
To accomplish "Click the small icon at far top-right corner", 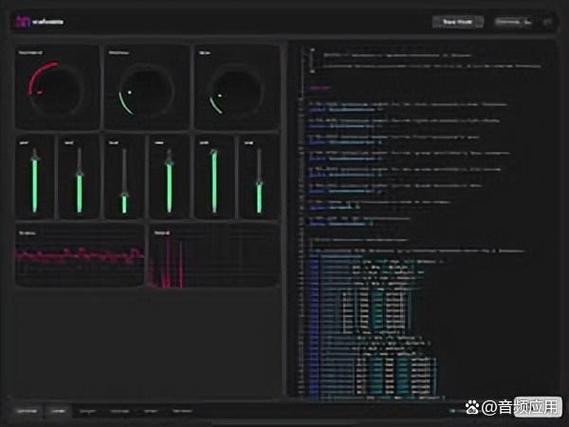I will tap(547, 22).
